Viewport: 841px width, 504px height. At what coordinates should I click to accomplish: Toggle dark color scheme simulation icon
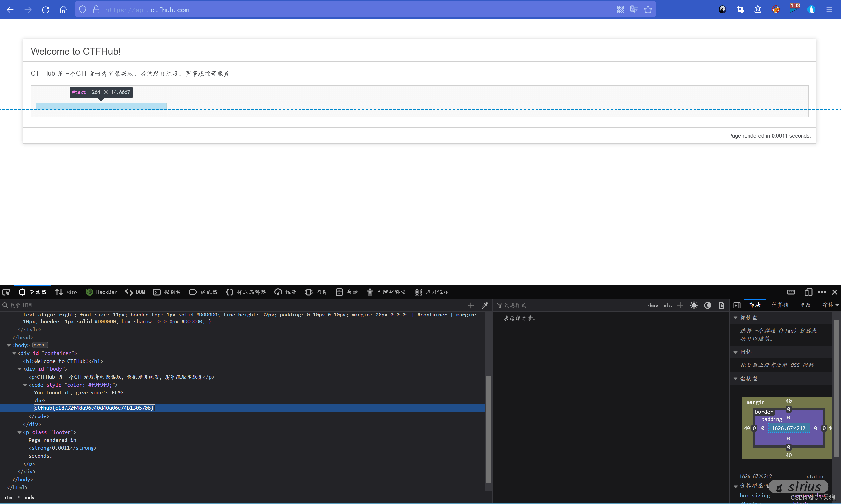click(707, 305)
